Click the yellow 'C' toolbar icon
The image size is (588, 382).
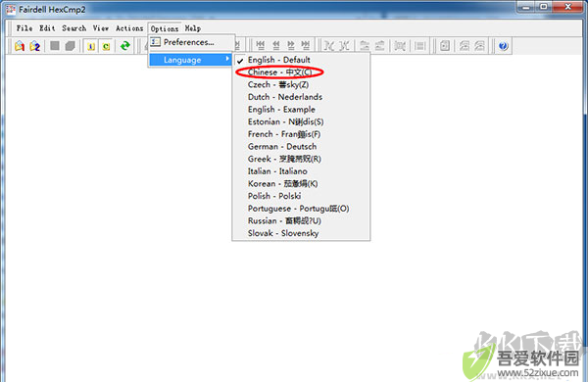pos(106,46)
